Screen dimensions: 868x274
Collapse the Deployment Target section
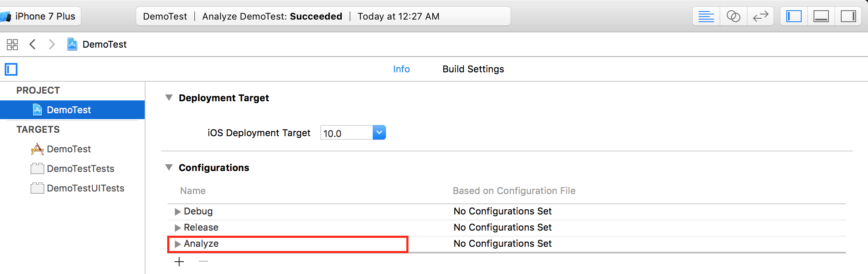point(169,98)
